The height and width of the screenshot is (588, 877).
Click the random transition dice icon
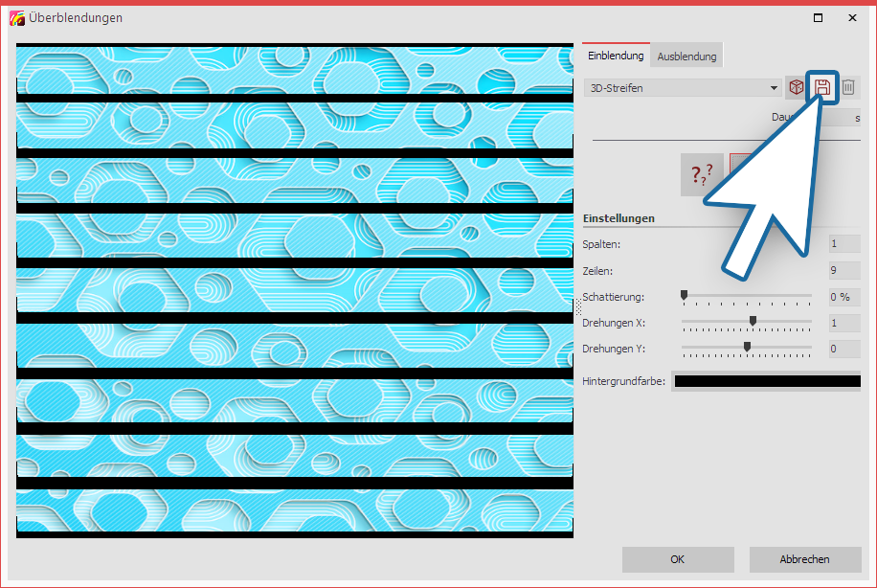coord(796,88)
